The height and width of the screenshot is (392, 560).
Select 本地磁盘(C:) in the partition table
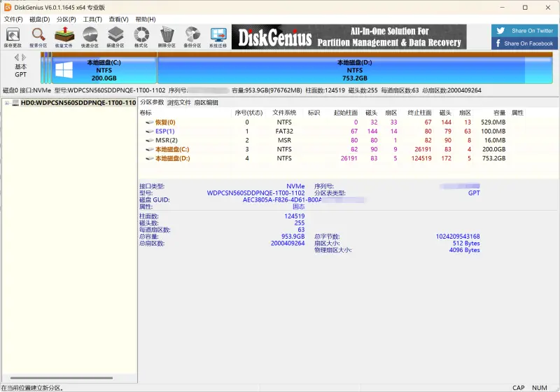coord(172,149)
